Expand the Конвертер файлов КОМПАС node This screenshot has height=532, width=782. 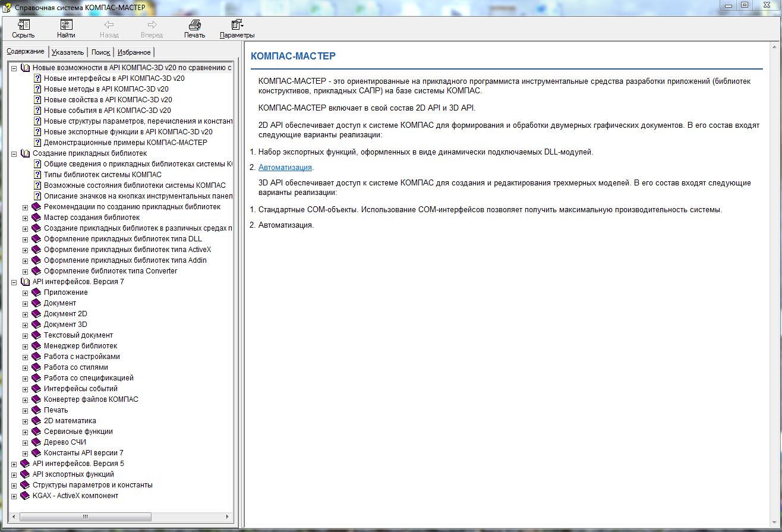click(26, 400)
